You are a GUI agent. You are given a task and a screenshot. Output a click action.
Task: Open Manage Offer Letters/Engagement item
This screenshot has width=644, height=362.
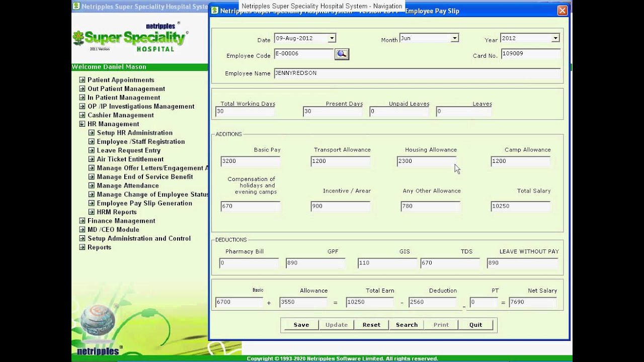pyautogui.click(x=152, y=168)
